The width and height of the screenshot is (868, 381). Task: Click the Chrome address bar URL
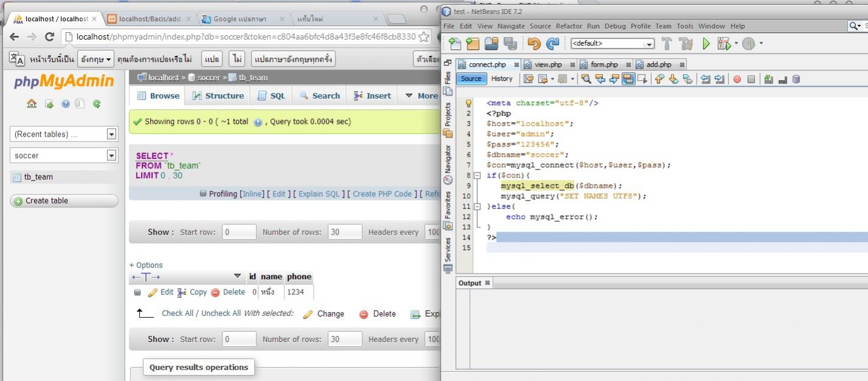click(x=246, y=36)
